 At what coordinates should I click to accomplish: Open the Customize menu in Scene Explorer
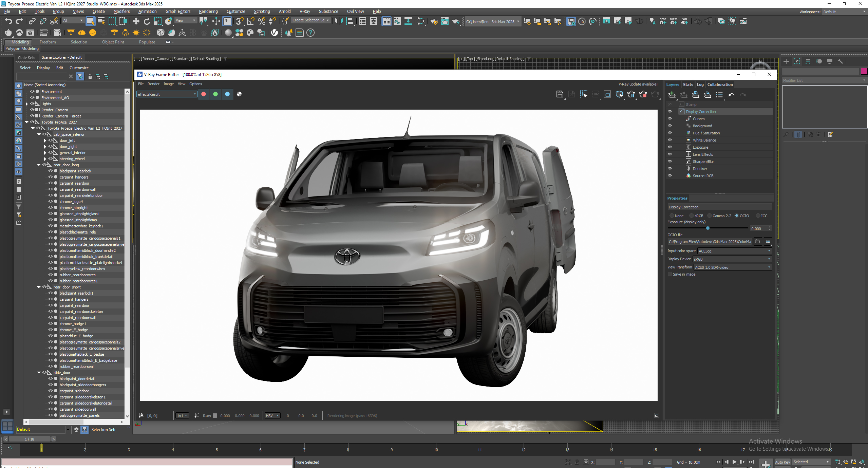(79, 68)
